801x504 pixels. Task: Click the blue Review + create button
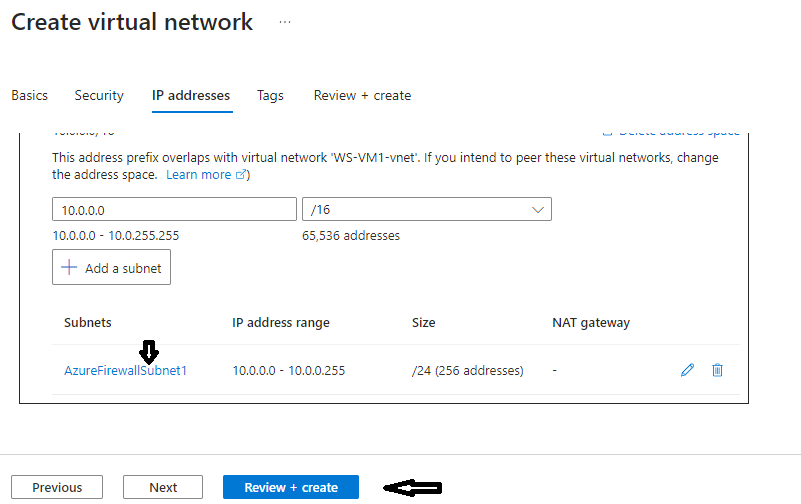(291, 487)
